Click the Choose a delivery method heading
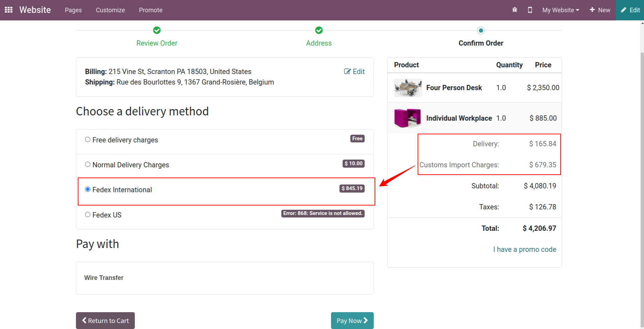 (142, 112)
